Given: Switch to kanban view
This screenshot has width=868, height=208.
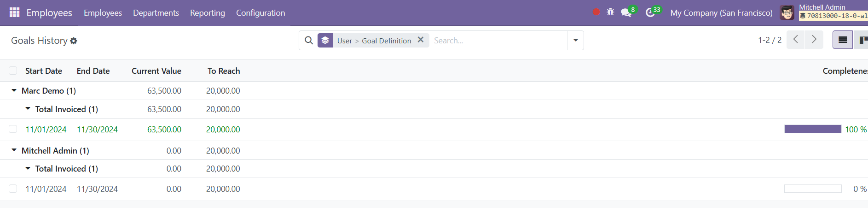Looking at the screenshot, I should [x=862, y=40].
